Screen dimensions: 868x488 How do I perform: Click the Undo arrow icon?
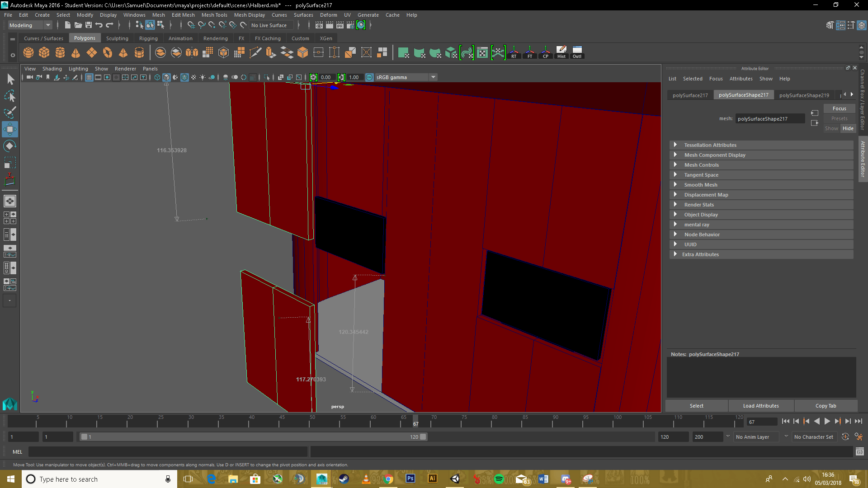click(x=99, y=25)
